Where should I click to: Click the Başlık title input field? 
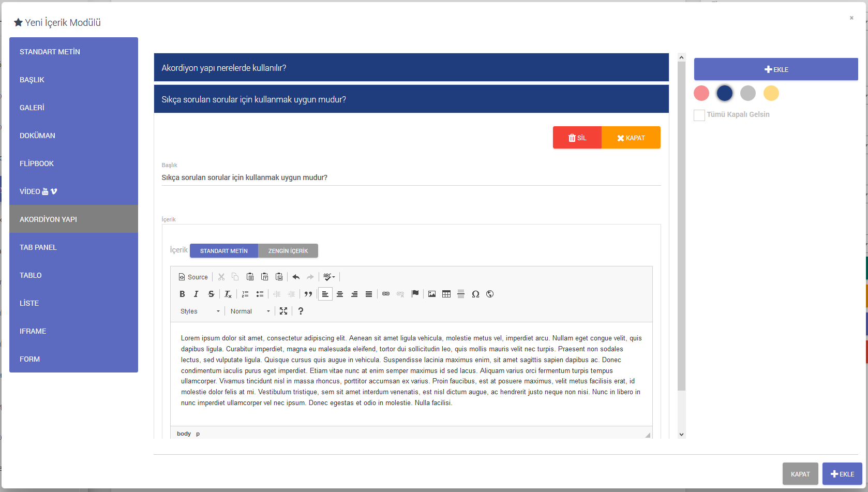coord(411,177)
